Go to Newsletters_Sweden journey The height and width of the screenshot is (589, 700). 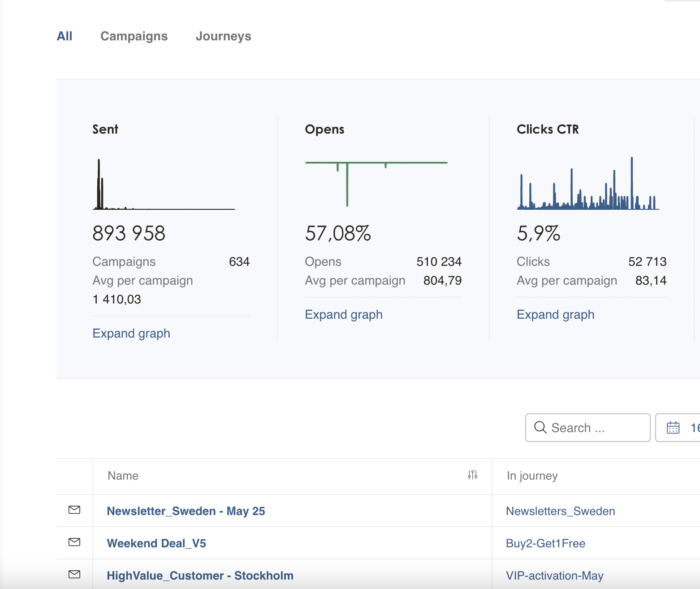tap(560, 511)
